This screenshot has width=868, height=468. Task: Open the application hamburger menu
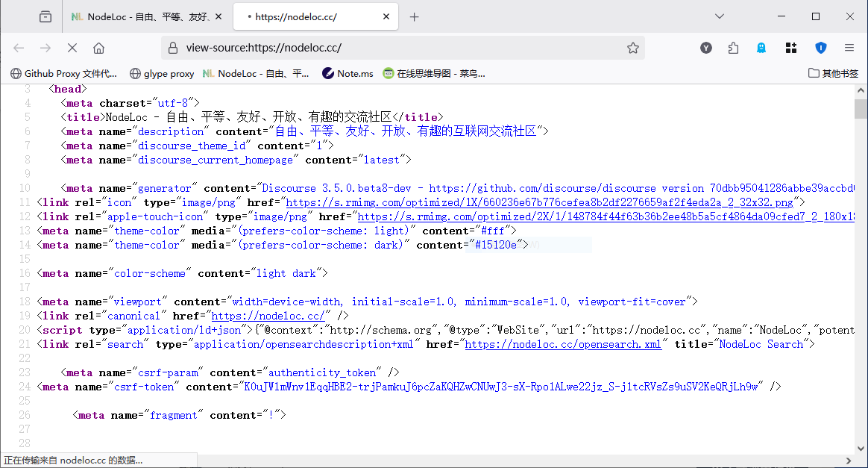click(849, 49)
